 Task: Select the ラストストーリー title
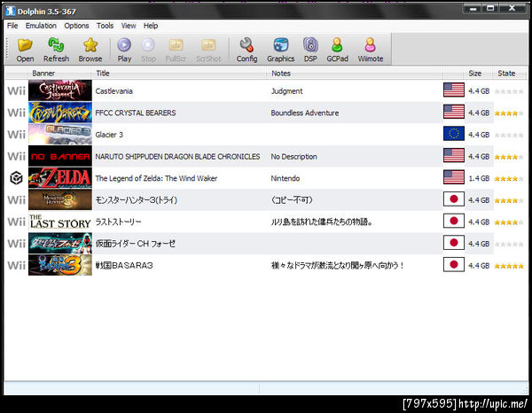point(118,222)
